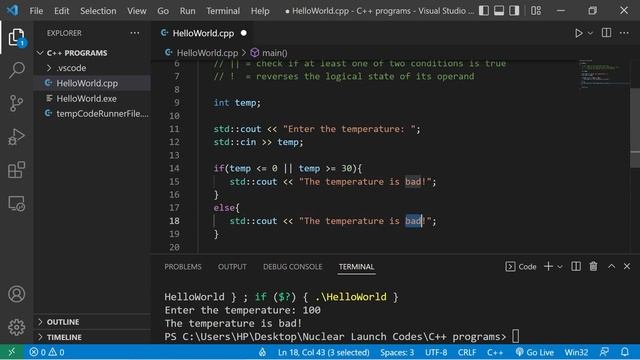
Task: Click the Run Code play button
Action: click(x=578, y=33)
